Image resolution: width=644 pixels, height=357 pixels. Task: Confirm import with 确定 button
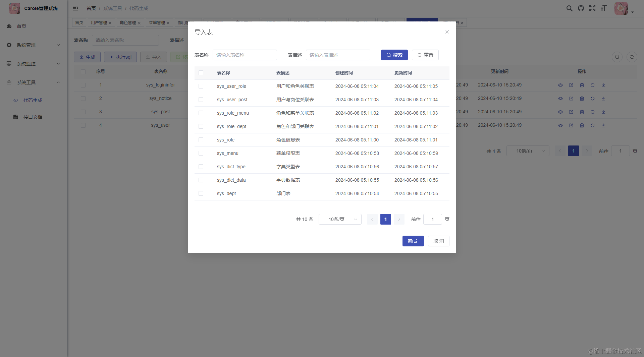(x=413, y=241)
